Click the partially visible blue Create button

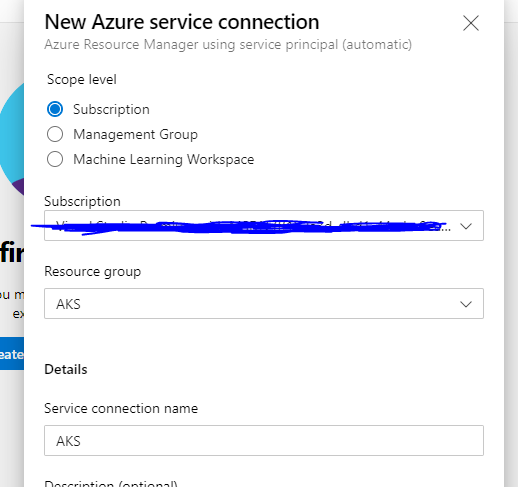coord(12,354)
